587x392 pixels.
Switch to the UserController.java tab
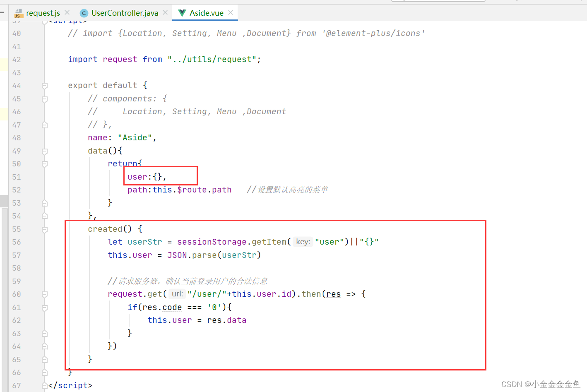click(125, 13)
